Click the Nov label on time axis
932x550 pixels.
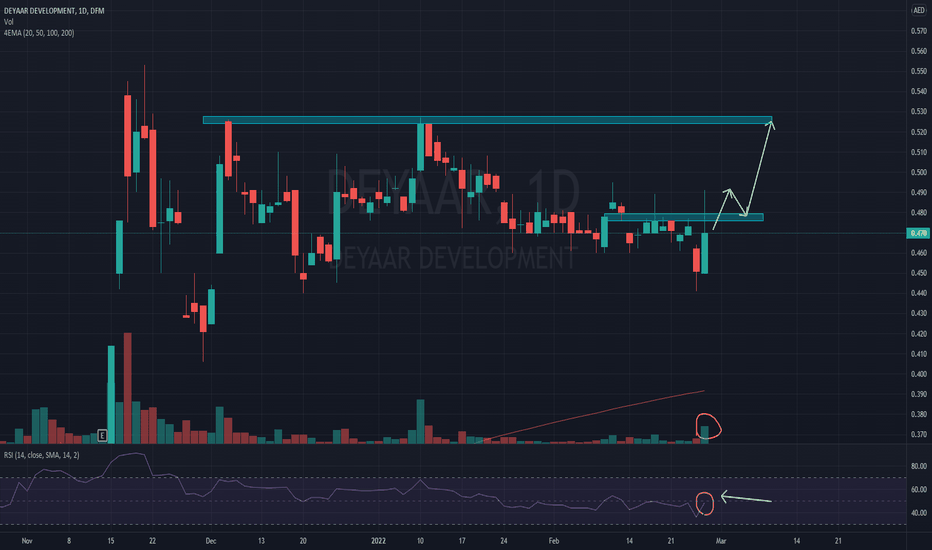click(x=27, y=541)
